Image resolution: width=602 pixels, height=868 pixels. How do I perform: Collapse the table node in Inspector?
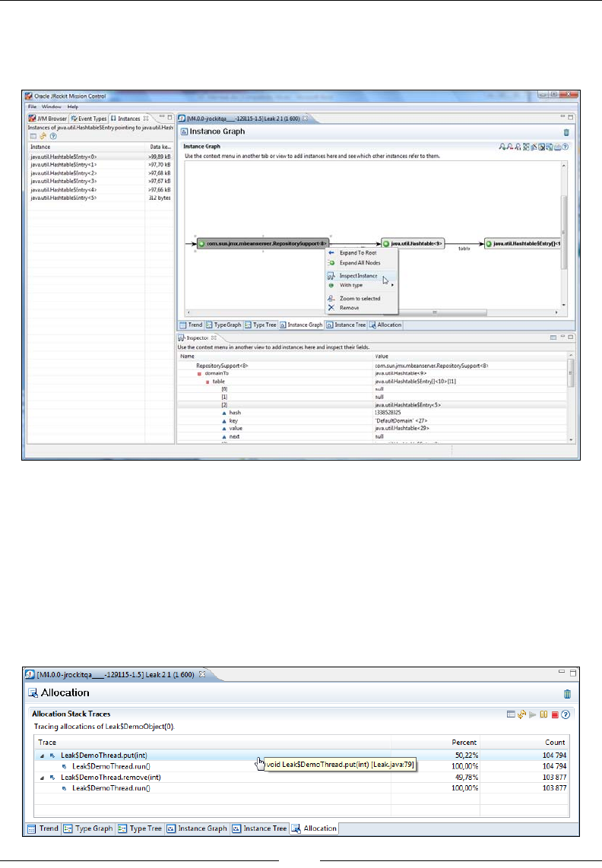(208, 382)
